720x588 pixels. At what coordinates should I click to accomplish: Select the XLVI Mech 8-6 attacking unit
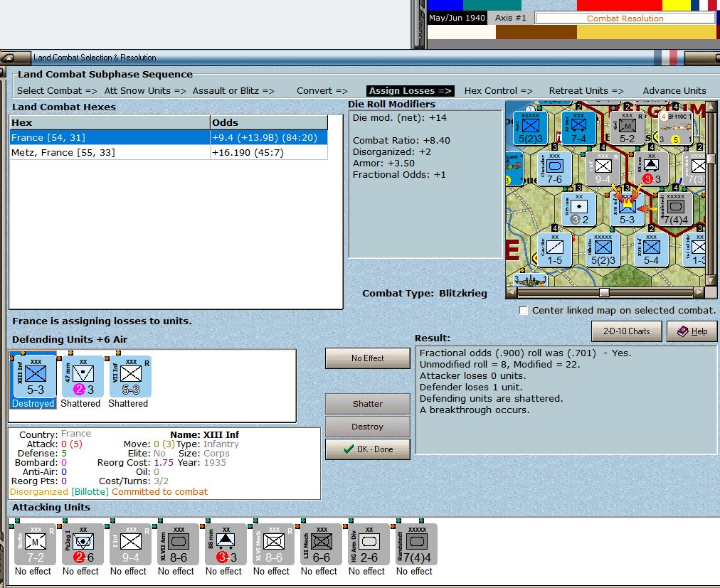274,545
